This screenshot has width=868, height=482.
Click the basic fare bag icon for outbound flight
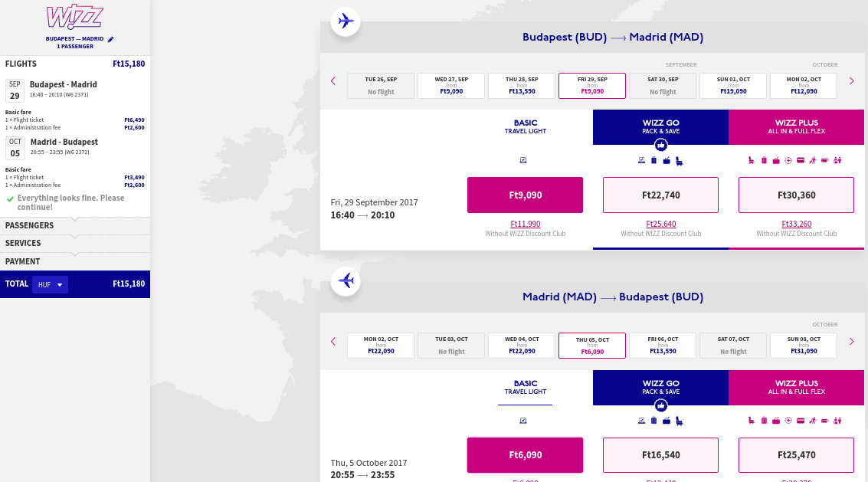(523, 160)
